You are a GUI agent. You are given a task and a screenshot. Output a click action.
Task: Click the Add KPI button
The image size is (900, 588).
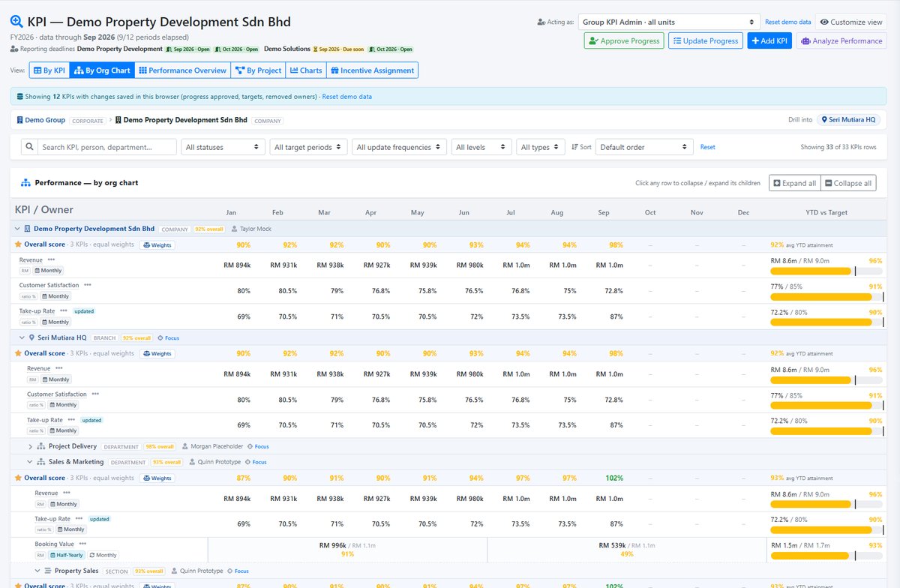click(769, 40)
